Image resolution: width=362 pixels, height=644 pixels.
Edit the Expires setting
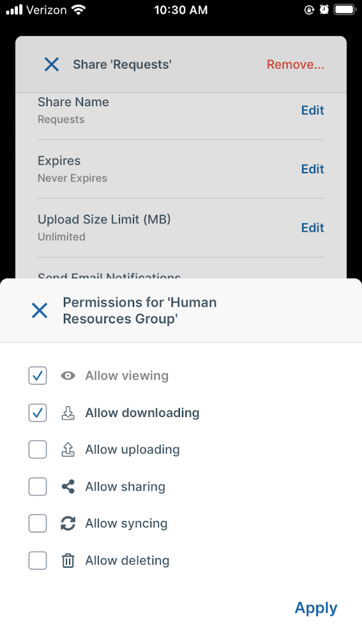click(313, 169)
